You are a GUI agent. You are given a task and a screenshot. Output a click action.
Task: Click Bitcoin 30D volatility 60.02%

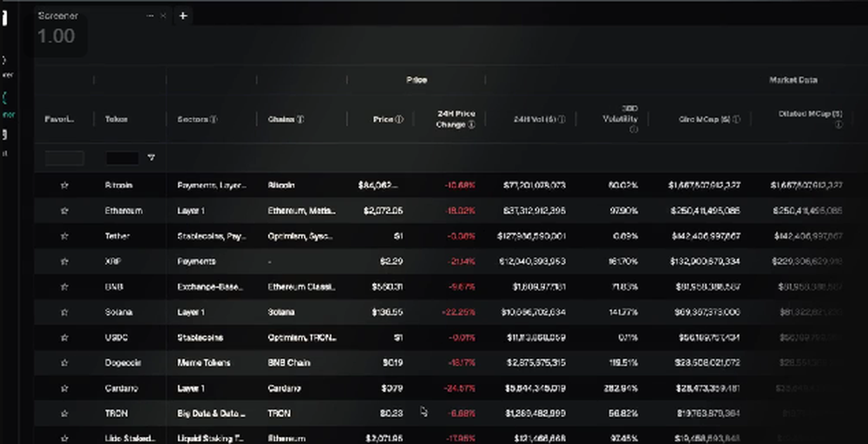coord(623,185)
